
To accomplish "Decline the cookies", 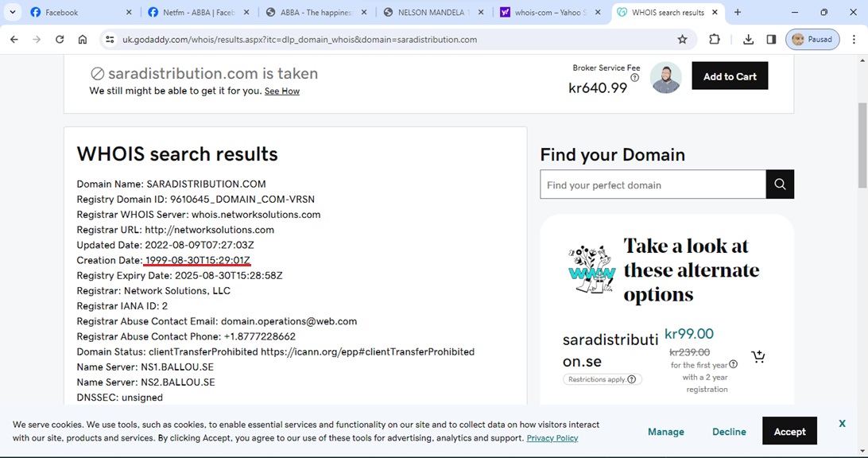I will tap(729, 432).
